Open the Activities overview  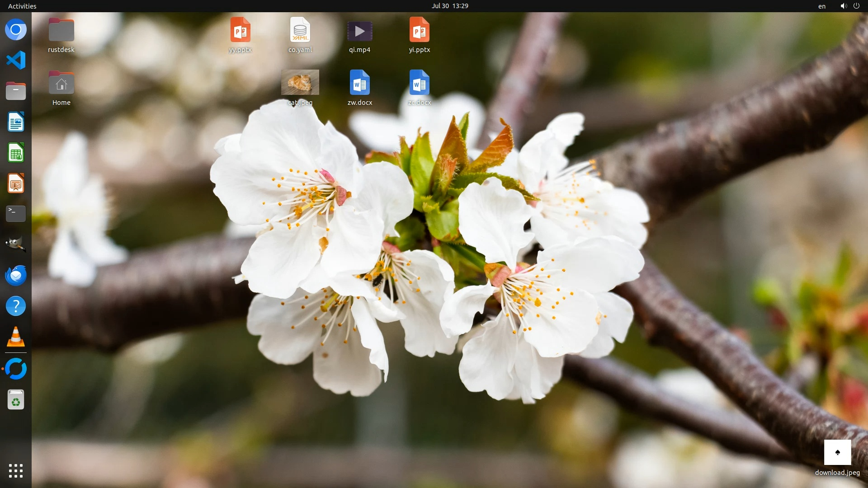tap(22, 6)
